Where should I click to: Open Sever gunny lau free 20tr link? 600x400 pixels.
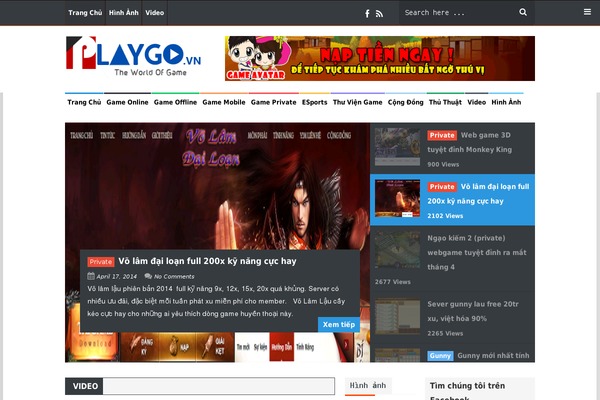(473, 311)
